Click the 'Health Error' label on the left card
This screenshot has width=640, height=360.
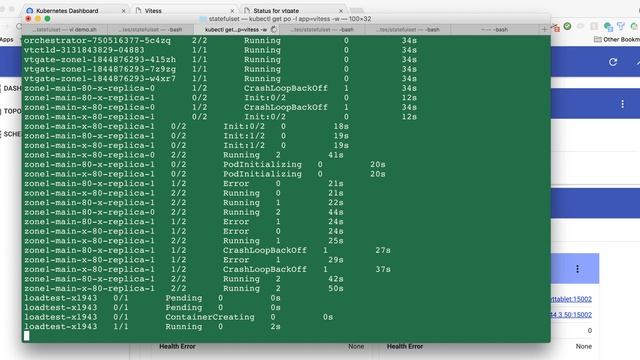click(x=177, y=346)
